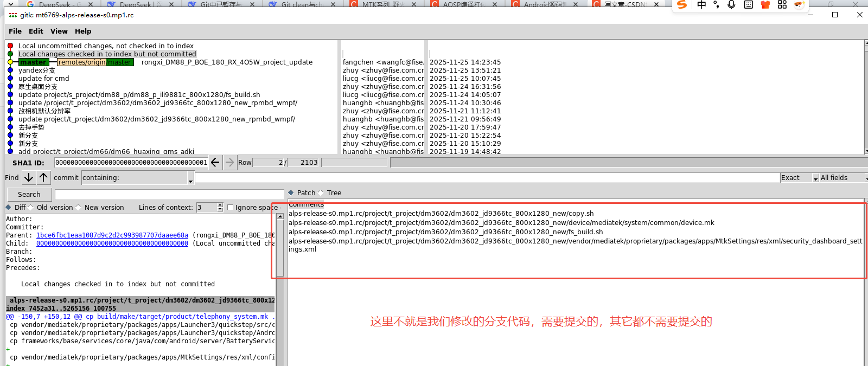Viewport: 868px width, 366px height.
Task: Go back in history with left arrow
Action: [215, 162]
